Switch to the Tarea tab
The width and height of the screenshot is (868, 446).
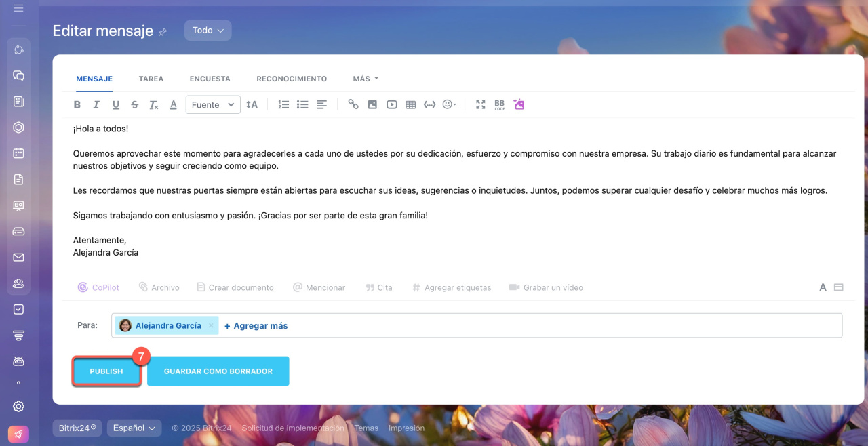tap(151, 79)
